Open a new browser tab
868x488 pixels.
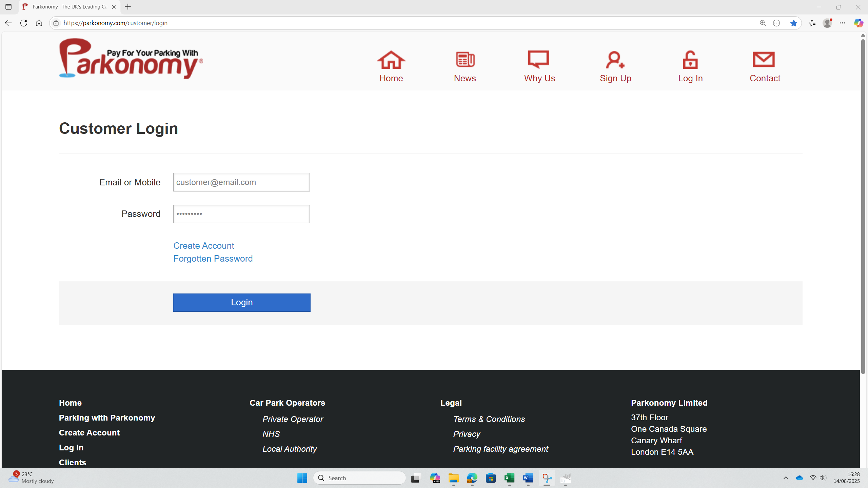pyautogui.click(x=128, y=7)
